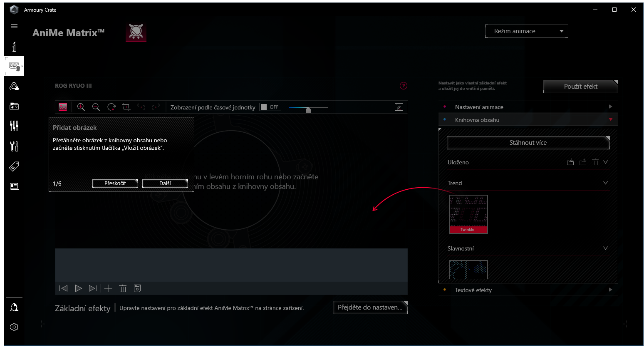Click the Přejděte do nastavení button
Viewport: 644px width, 347px height.
[370, 307]
